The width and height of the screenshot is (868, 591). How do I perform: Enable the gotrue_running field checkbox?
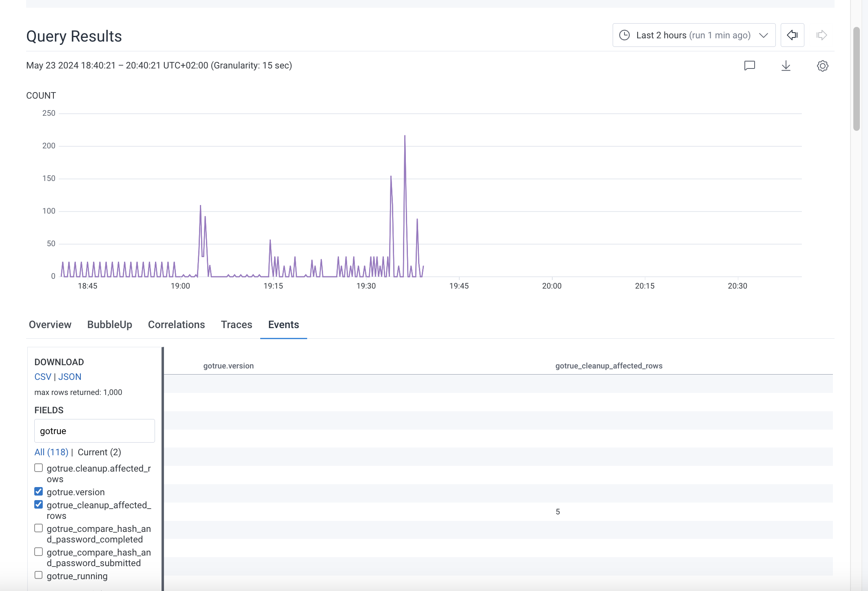click(39, 575)
